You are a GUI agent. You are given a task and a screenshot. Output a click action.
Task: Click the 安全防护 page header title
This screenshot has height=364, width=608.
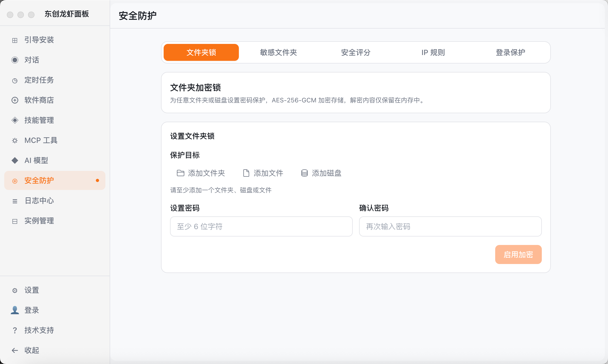[137, 16]
